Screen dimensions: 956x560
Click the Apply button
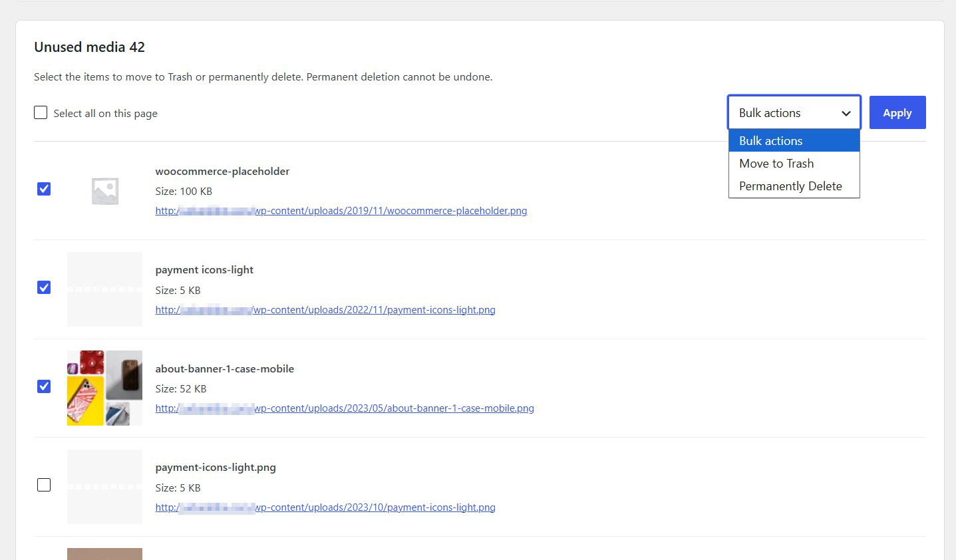point(897,112)
